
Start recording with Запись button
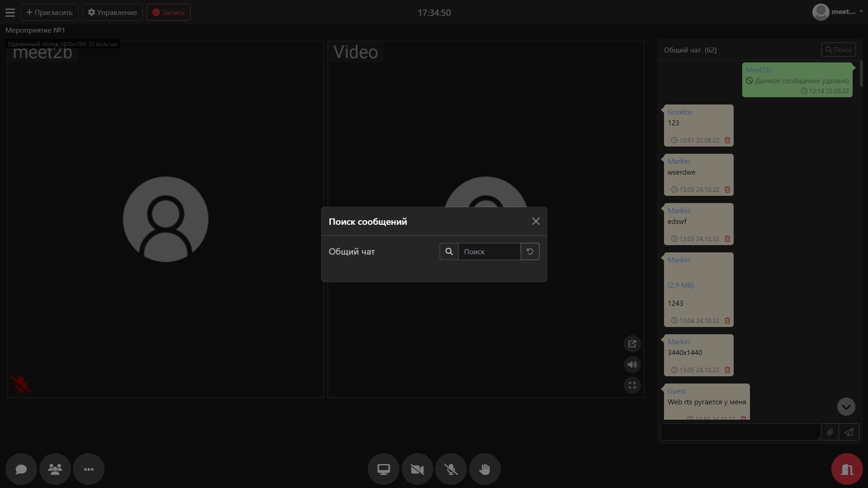point(168,13)
